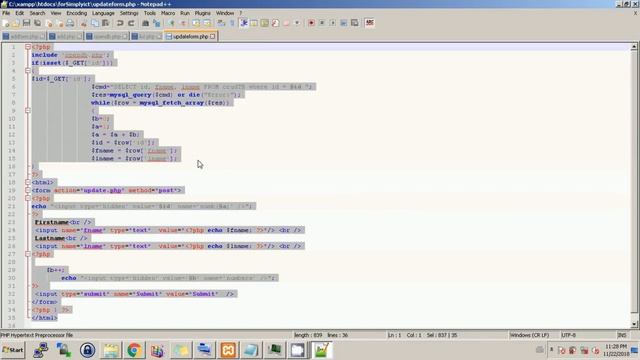Viewport: 640px width, 360px height.
Task: Open the Plugins menu
Action: tap(202, 13)
